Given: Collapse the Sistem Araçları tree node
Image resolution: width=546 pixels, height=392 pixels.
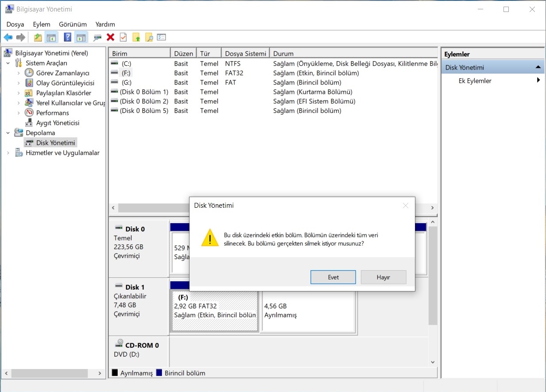Looking at the screenshot, I should tap(8, 63).
